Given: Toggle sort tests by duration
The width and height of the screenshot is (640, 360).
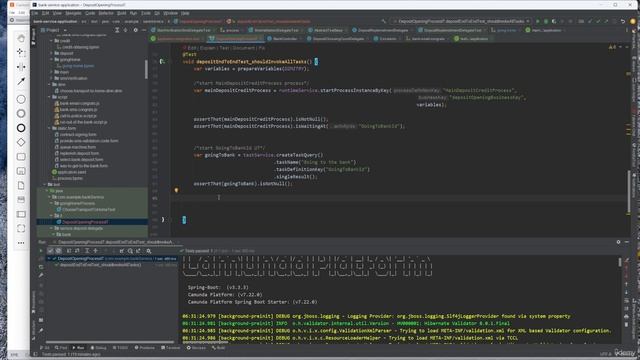Looking at the screenshot, I should 77,251.
